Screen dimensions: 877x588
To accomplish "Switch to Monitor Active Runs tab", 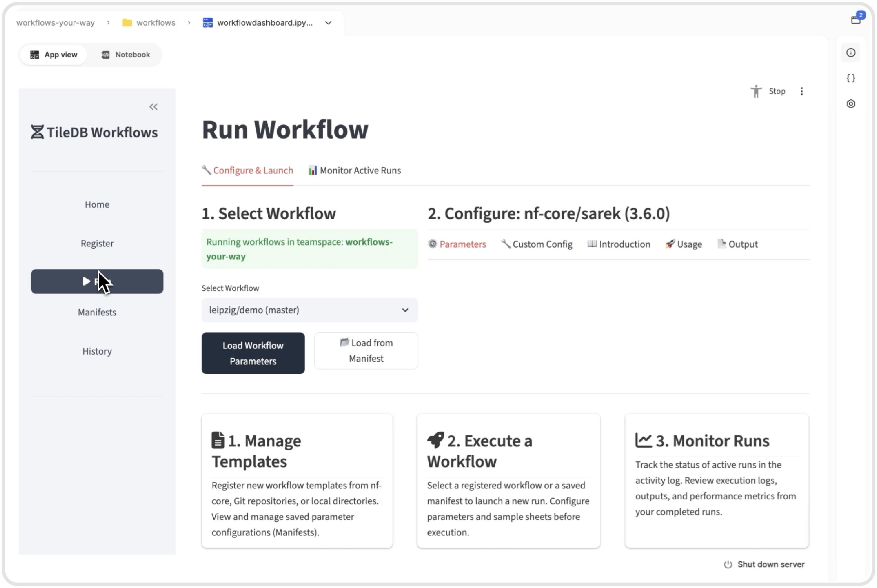I will tap(354, 171).
